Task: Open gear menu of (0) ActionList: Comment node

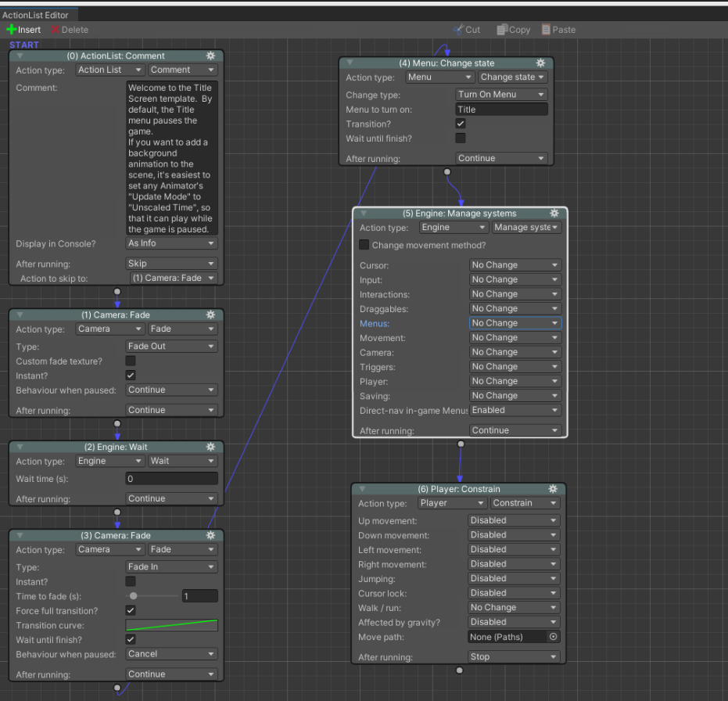Action: pos(211,56)
